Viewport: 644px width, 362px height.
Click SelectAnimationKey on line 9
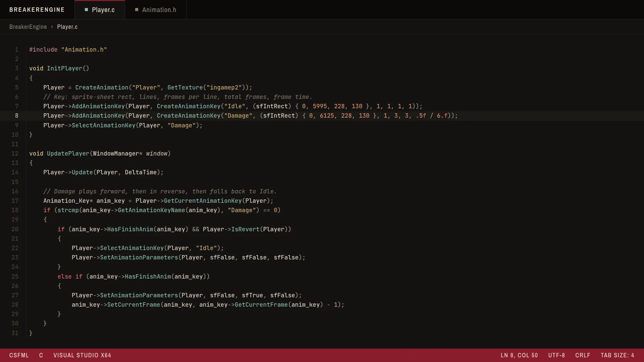[x=103, y=125]
